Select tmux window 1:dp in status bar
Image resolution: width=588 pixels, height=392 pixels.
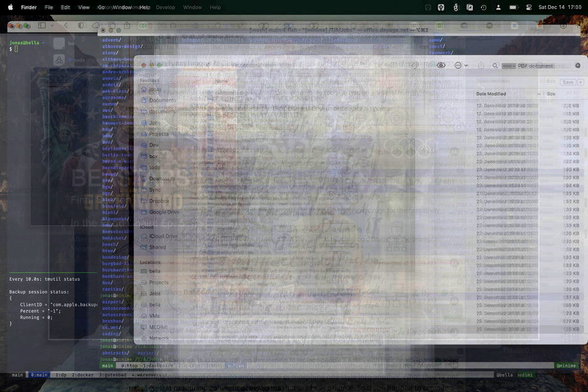point(61,375)
